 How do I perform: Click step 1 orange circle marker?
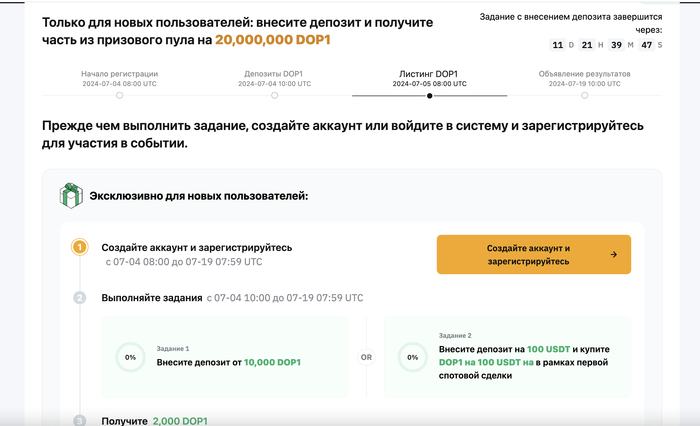(80, 247)
